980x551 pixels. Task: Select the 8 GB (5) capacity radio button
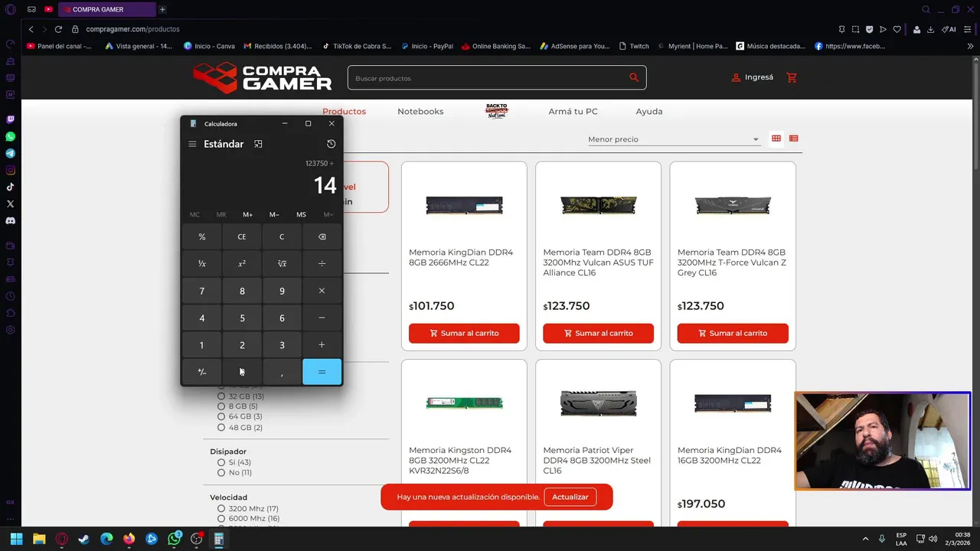pyautogui.click(x=221, y=406)
